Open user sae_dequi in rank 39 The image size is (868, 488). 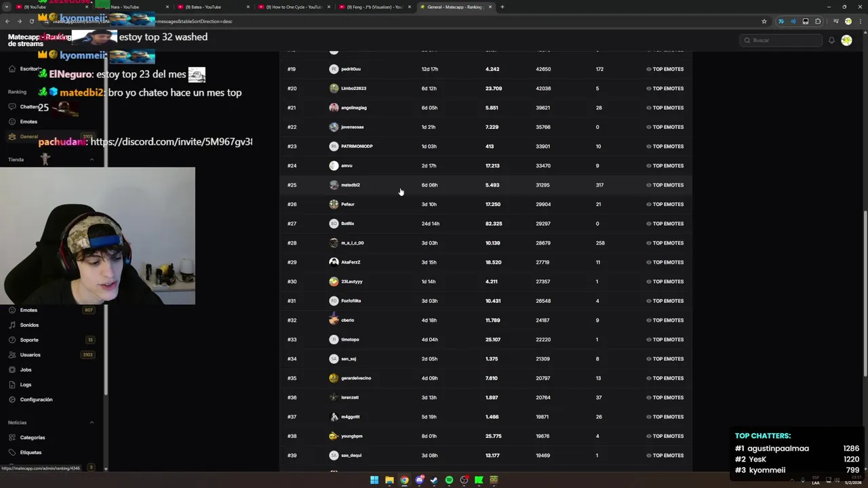(x=351, y=455)
